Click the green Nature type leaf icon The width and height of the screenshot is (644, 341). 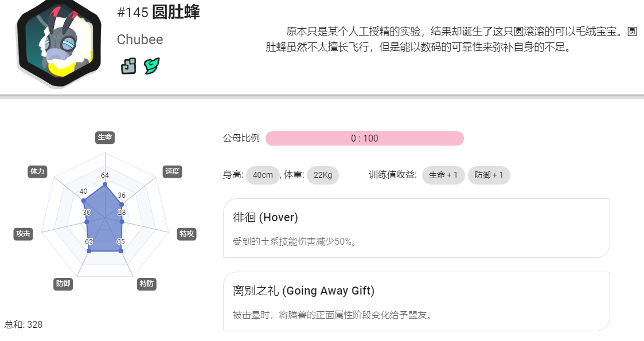(x=151, y=66)
